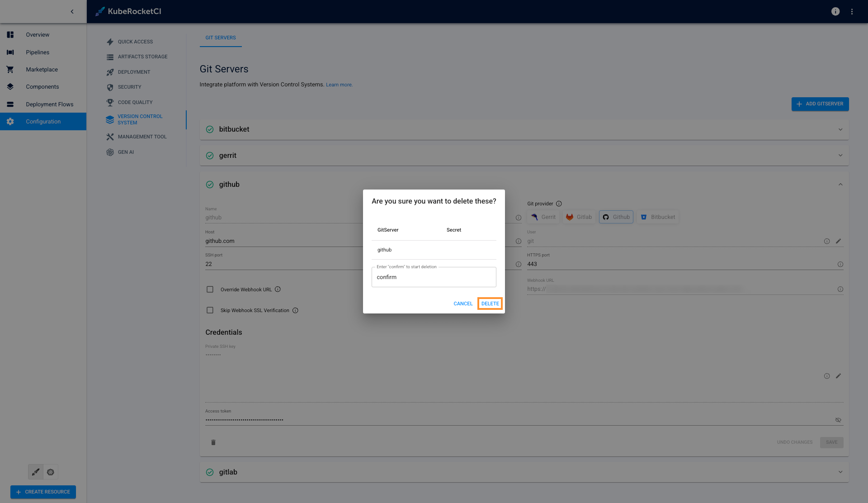Toggle access token visibility eye icon
868x503 pixels.
pyautogui.click(x=838, y=420)
